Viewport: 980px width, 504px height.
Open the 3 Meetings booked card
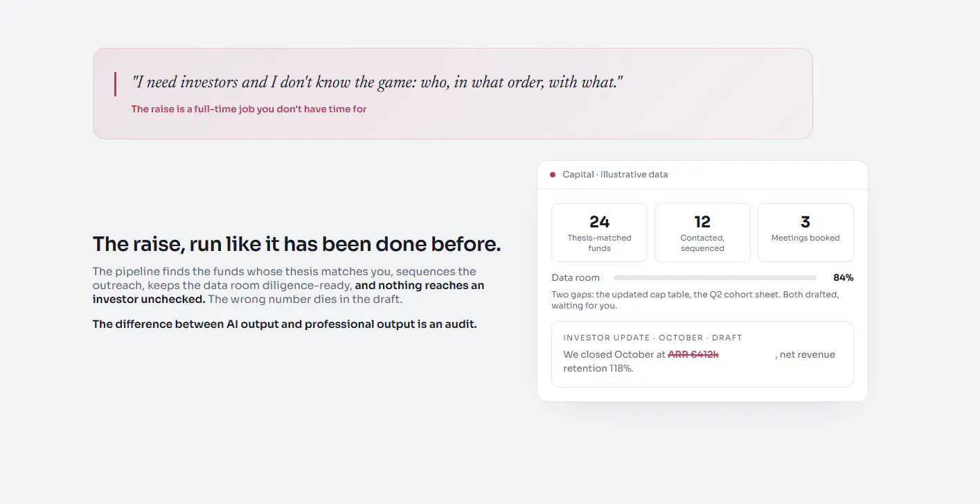pos(805,232)
